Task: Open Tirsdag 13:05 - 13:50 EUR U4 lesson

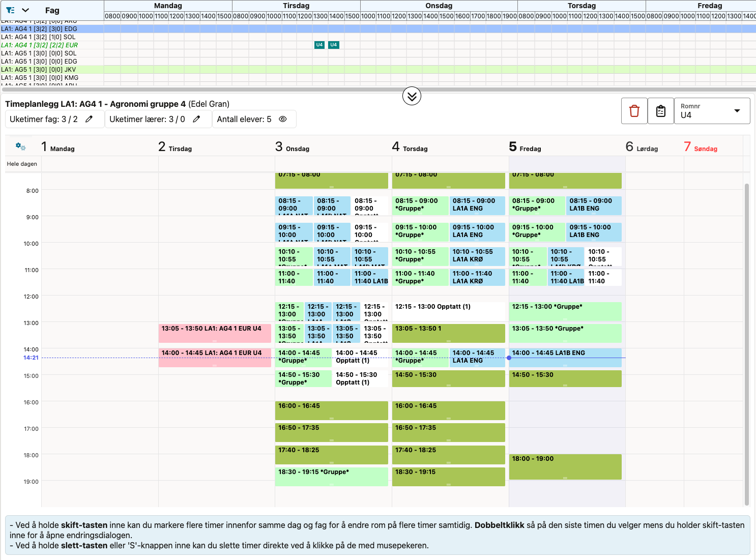Action: point(215,333)
